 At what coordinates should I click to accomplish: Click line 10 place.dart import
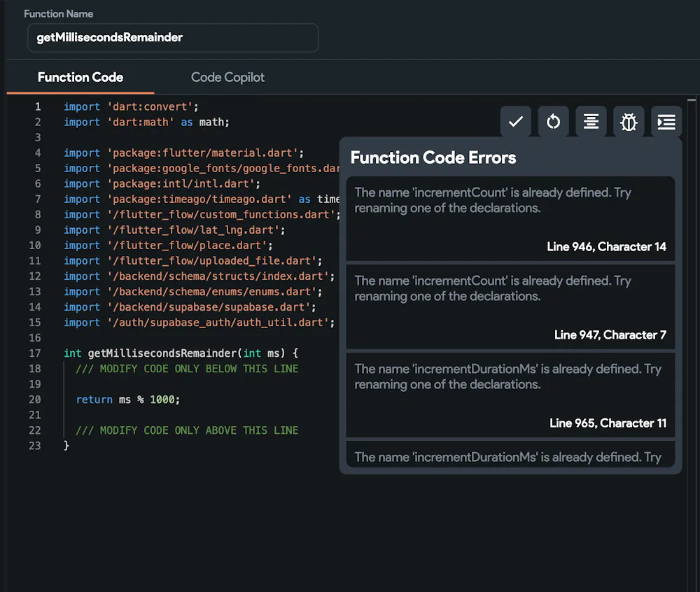(168, 246)
